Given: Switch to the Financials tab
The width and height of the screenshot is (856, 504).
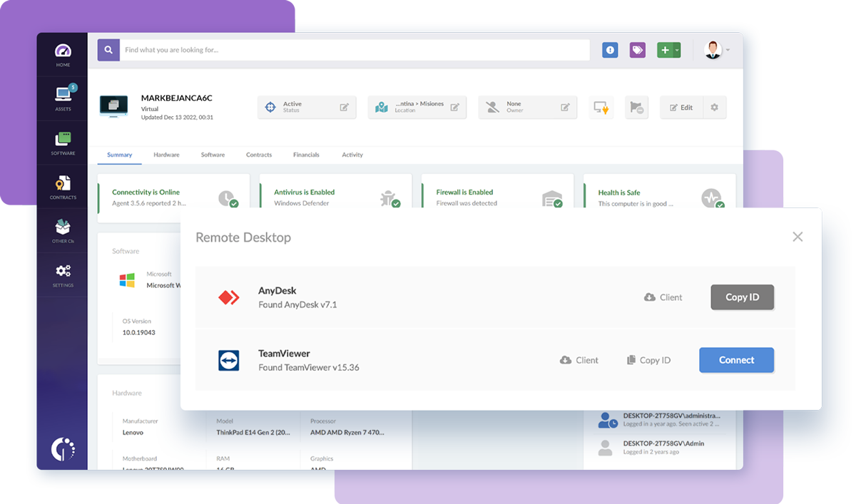Looking at the screenshot, I should (306, 155).
